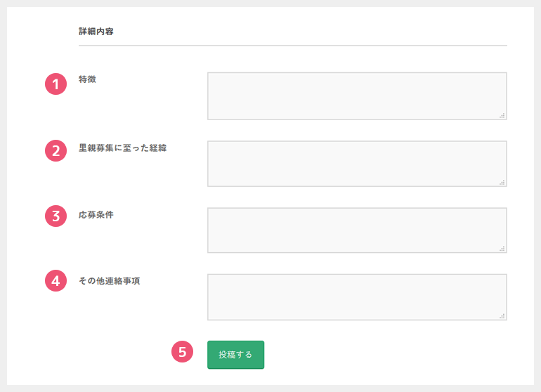This screenshot has height=392, width=541.
Task: Click the divider line under 詳細内容 heading
Action: click(292, 46)
